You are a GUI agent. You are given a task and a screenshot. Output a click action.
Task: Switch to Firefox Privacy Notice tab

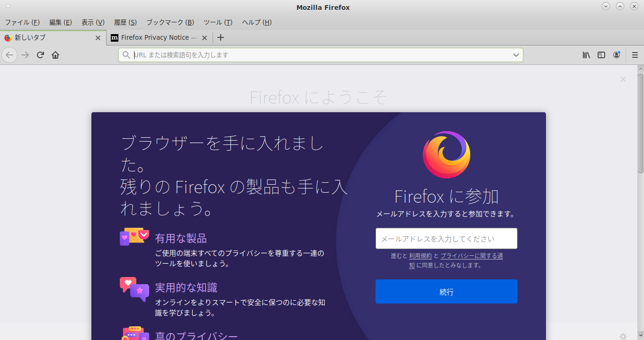[159, 38]
